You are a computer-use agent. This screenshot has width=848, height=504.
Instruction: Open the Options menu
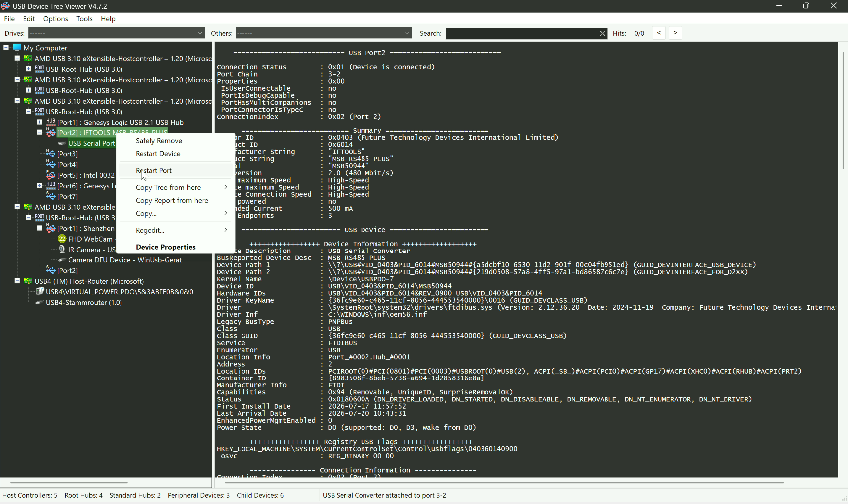56,19
